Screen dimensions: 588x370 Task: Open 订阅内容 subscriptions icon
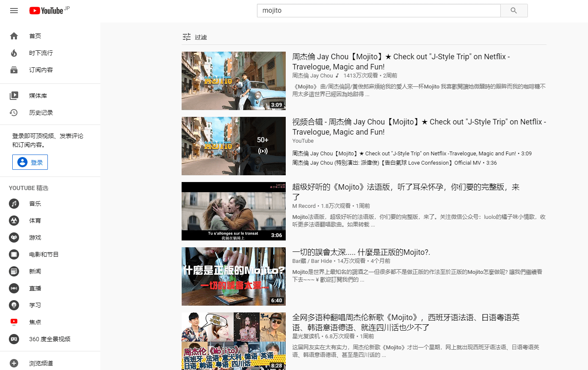pyautogui.click(x=14, y=70)
